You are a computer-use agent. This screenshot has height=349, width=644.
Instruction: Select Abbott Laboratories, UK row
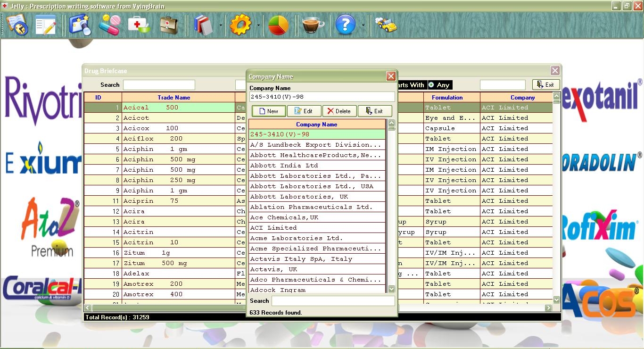[x=317, y=197]
